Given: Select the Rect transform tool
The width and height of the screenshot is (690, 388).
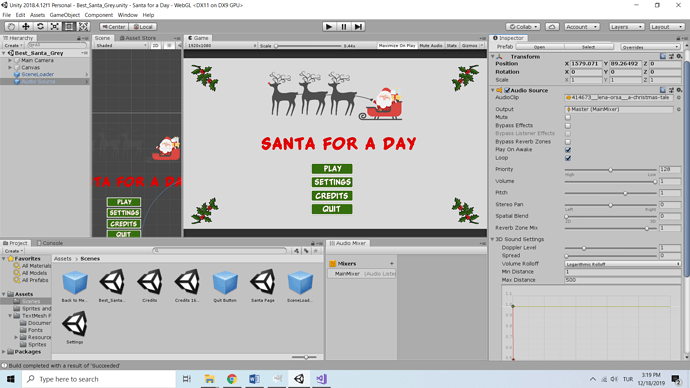Looking at the screenshot, I should (69, 27).
